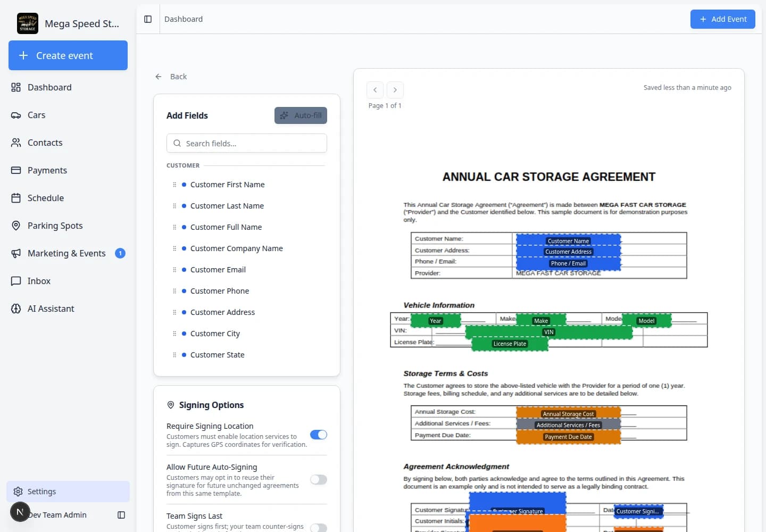Click the Mega Speed Storage logo
The height and width of the screenshot is (532, 766).
pyautogui.click(x=28, y=23)
